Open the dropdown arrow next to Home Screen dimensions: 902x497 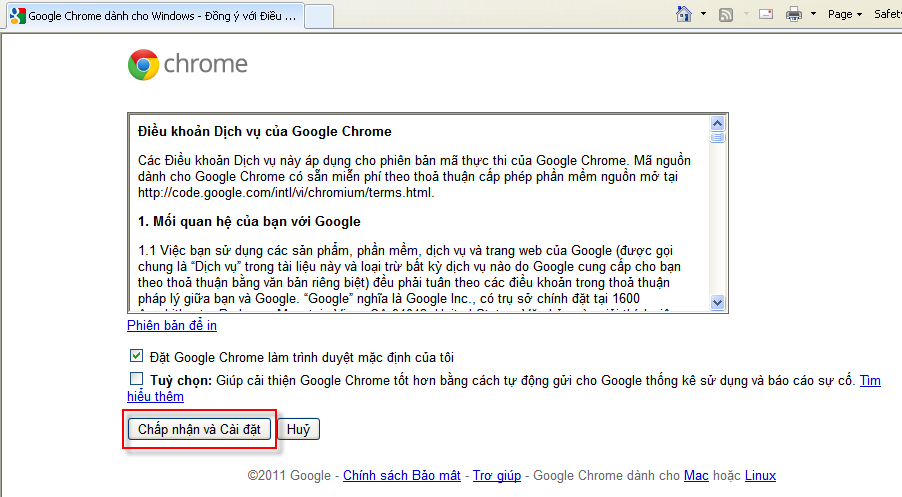tap(703, 14)
